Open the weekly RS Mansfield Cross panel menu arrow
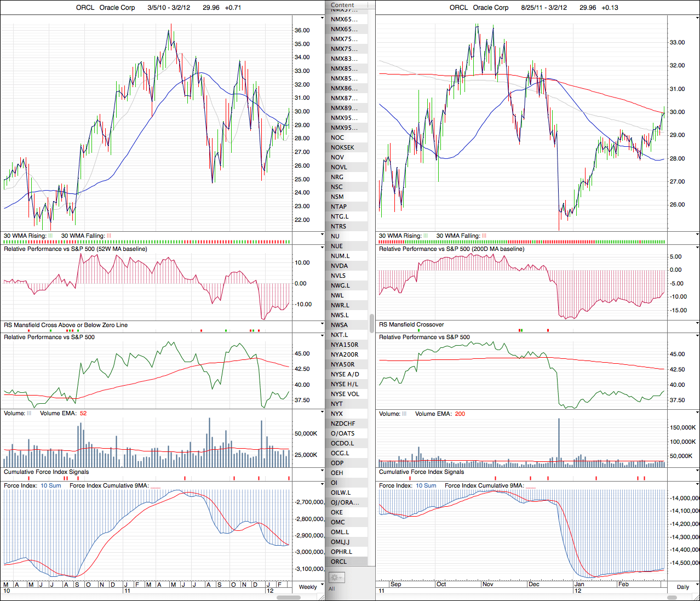 point(322,324)
